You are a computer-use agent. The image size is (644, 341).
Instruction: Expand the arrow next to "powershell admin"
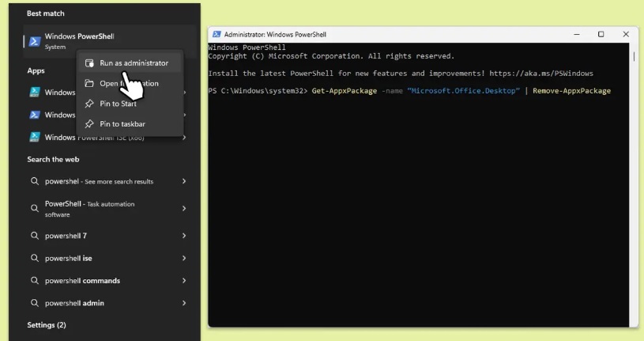click(184, 303)
